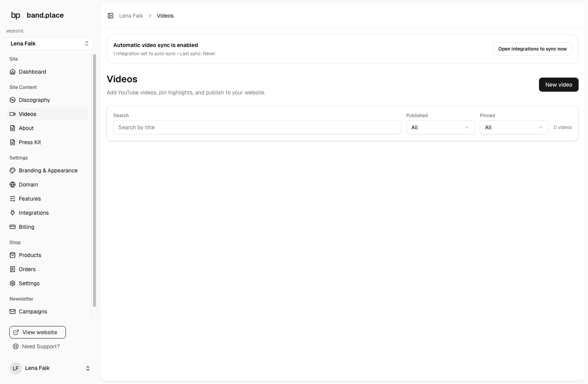Click the sidebar collapse icon in breadcrumb bar
The height and width of the screenshot is (384, 588).
coord(111,16)
